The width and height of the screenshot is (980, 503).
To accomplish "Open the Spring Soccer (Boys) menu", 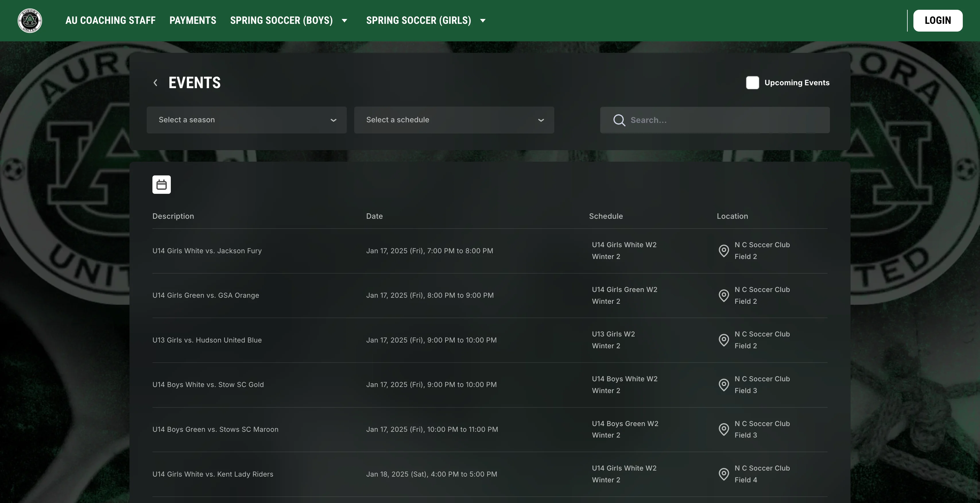I will click(x=282, y=21).
